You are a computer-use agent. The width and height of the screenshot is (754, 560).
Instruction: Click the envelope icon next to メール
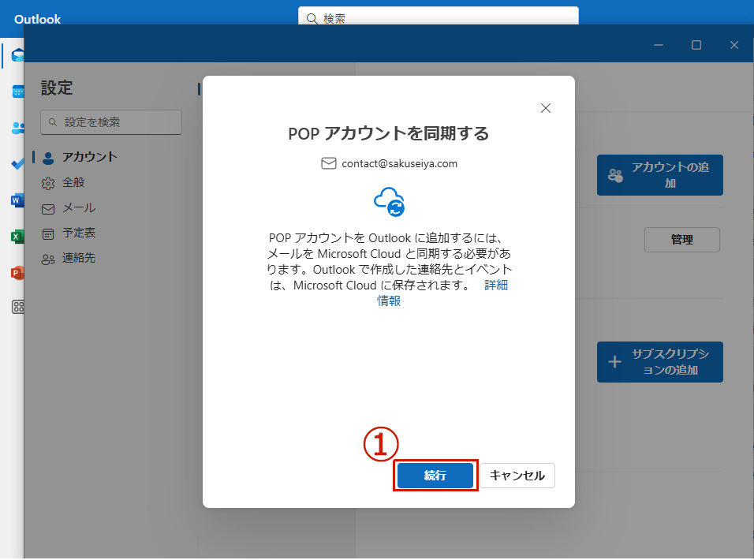click(48, 209)
